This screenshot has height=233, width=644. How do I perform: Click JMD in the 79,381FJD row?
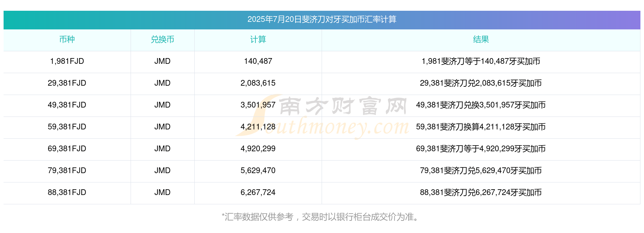tap(162, 171)
